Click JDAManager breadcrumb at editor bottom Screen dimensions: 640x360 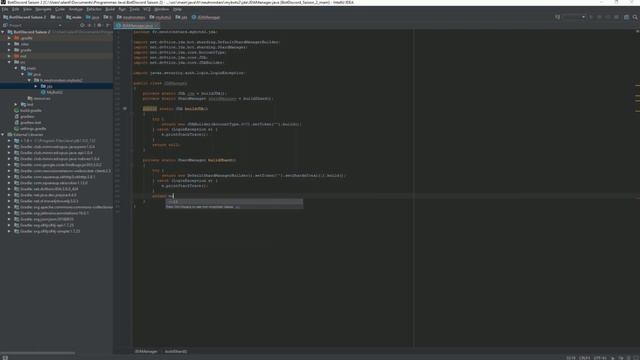click(146, 351)
